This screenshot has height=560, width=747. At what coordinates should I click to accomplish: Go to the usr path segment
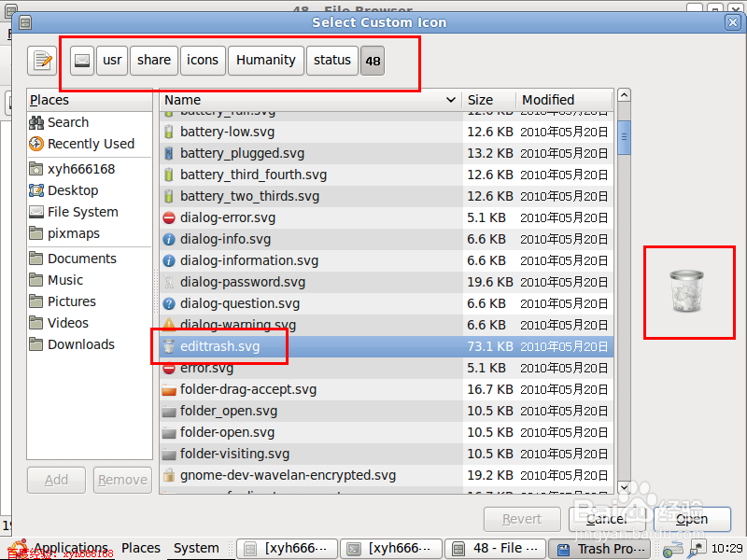pyautogui.click(x=112, y=61)
